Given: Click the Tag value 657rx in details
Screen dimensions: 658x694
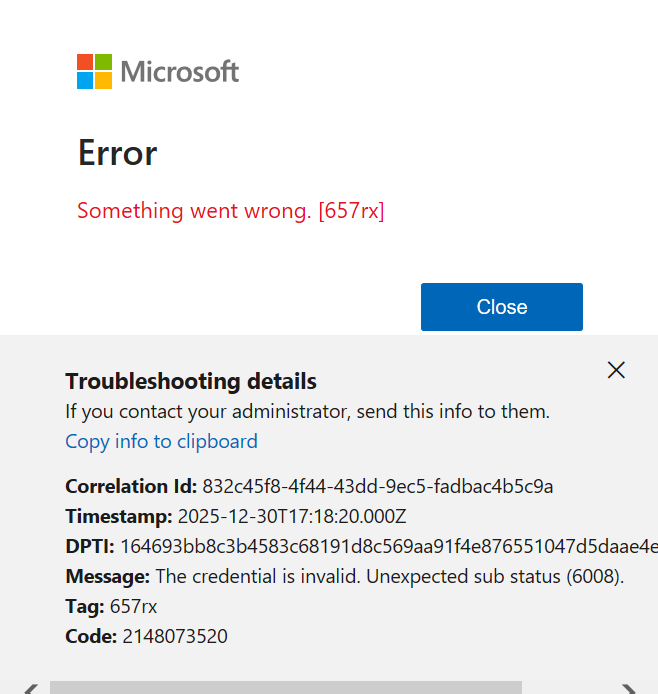Looking at the screenshot, I should pyautogui.click(x=133, y=607).
